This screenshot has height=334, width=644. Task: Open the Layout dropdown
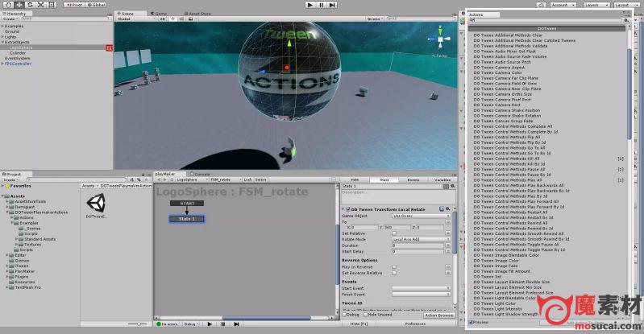[627, 5]
